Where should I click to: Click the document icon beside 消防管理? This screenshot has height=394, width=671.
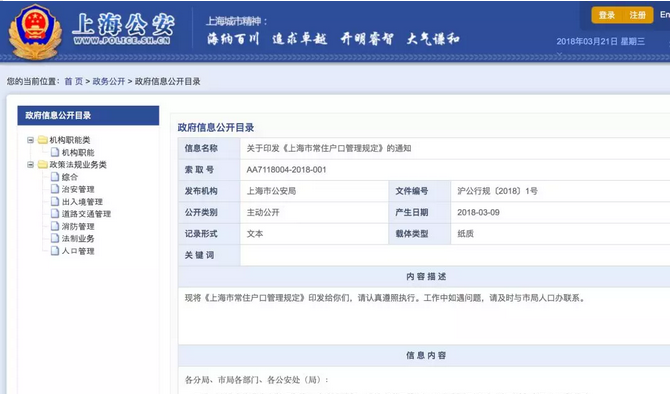pos(55,226)
